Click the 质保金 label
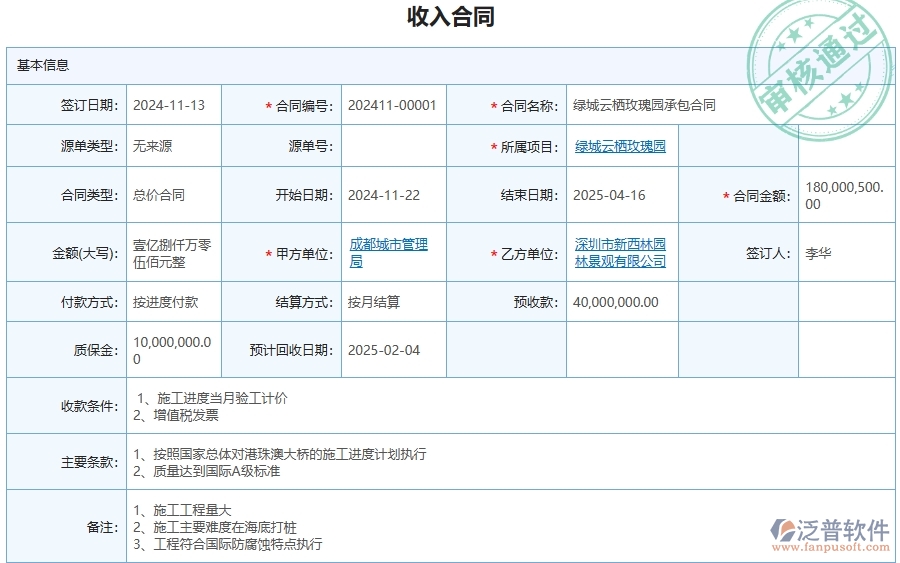 tap(96, 350)
